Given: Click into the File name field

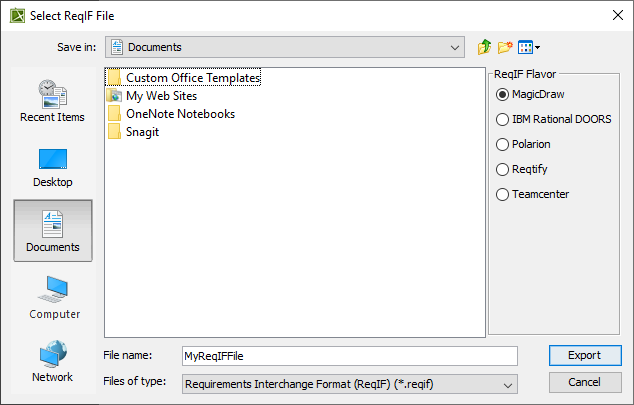Looking at the screenshot, I should point(349,356).
